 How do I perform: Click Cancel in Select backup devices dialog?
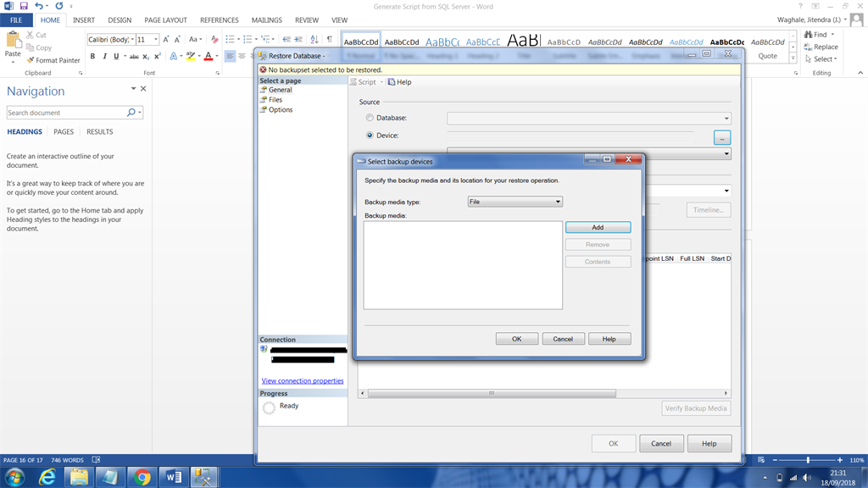click(x=563, y=339)
